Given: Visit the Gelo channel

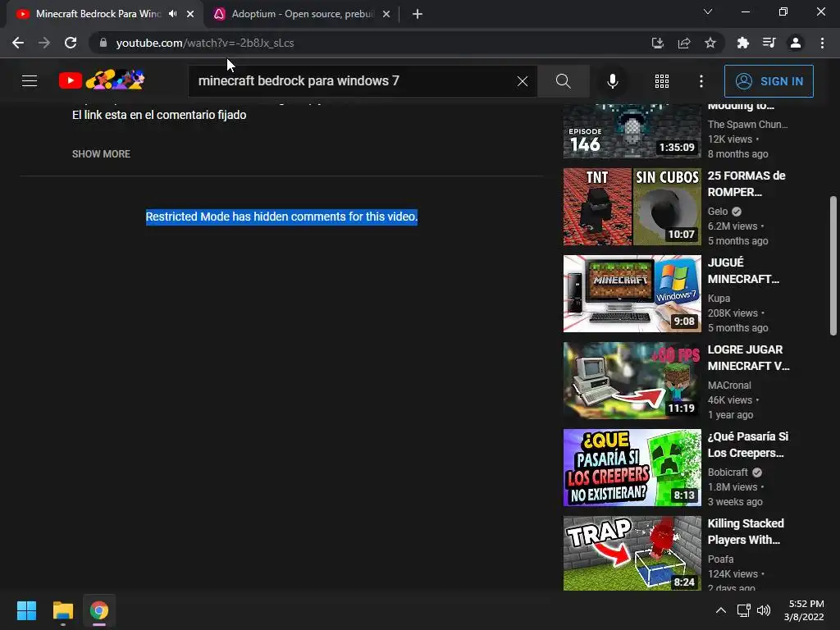Looking at the screenshot, I should 718,211.
